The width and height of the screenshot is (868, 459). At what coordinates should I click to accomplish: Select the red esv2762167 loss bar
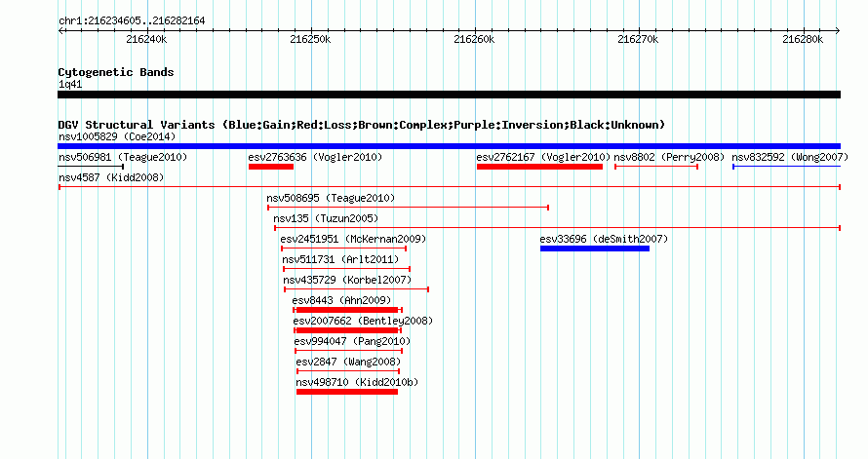click(x=539, y=167)
